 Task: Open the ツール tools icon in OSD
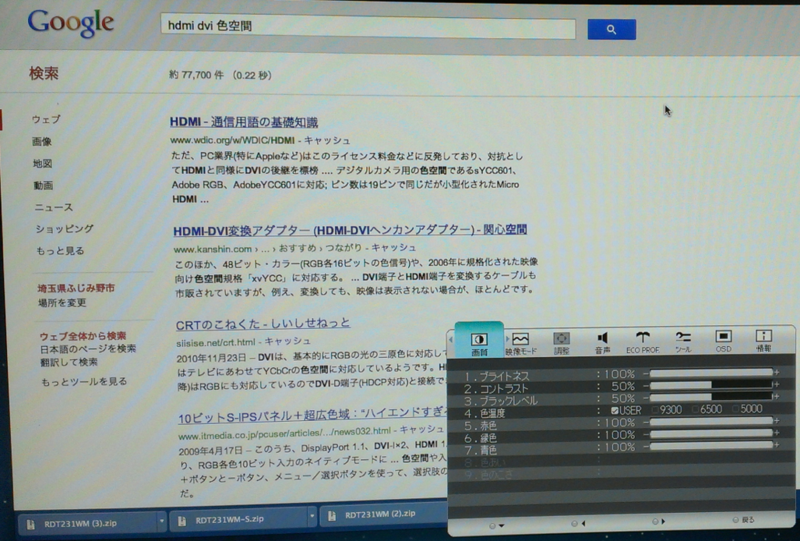(x=683, y=336)
